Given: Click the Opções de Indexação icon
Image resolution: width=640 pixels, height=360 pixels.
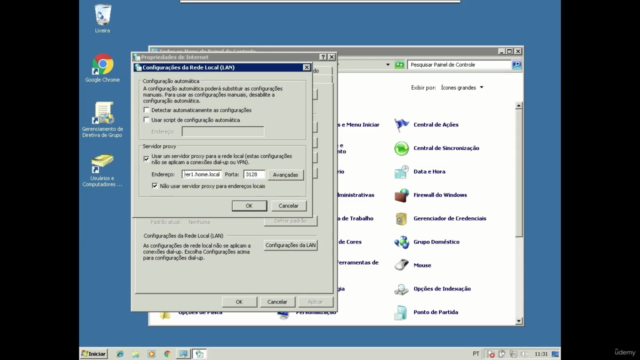Looking at the screenshot, I should tap(401, 289).
